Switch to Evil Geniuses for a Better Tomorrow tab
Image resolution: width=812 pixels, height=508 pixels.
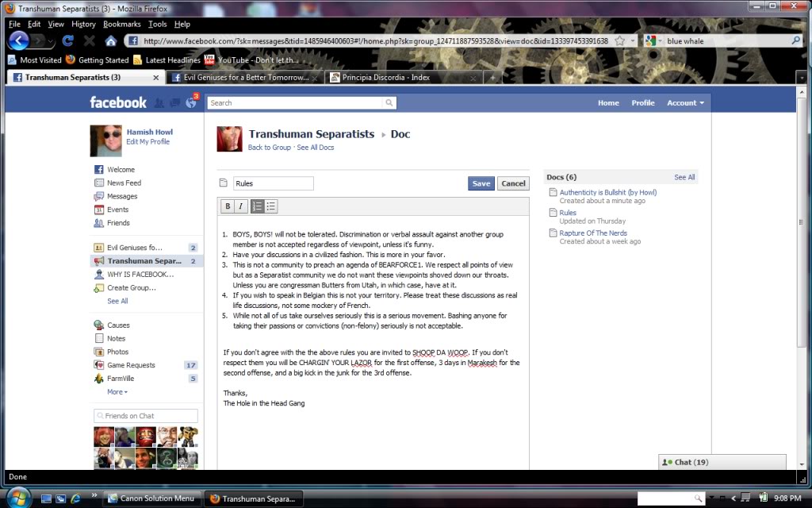(x=244, y=77)
